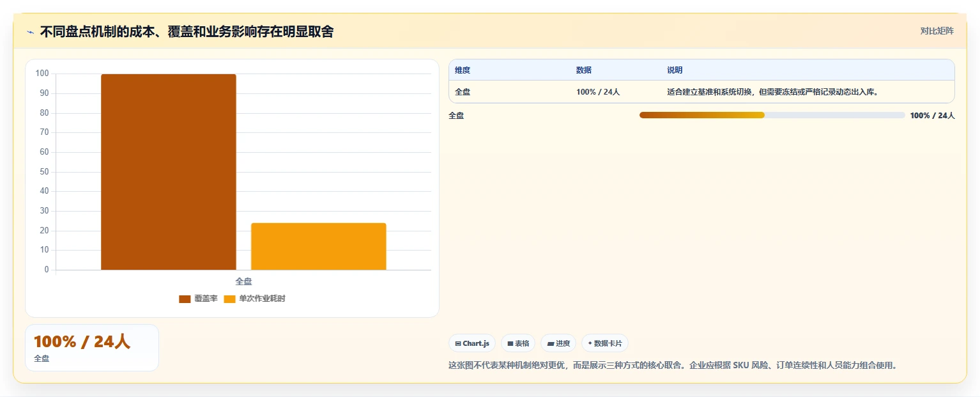Click the lightning icon beside the card title

click(x=30, y=32)
